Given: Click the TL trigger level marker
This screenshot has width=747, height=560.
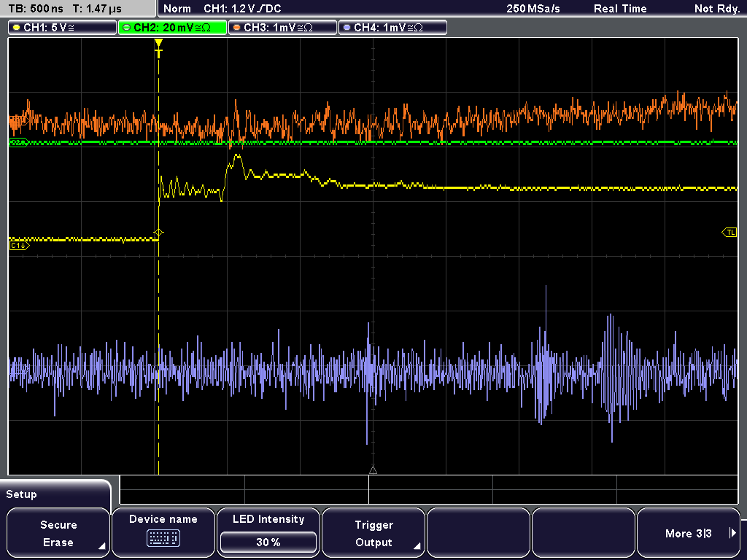Looking at the screenshot, I should pyautogui.click(x=729, y=233).
